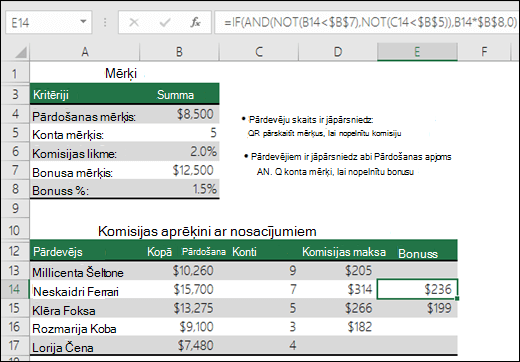
Task: Click the $205 commission cell
Action: pyautogui.click(x=338, y=271)
